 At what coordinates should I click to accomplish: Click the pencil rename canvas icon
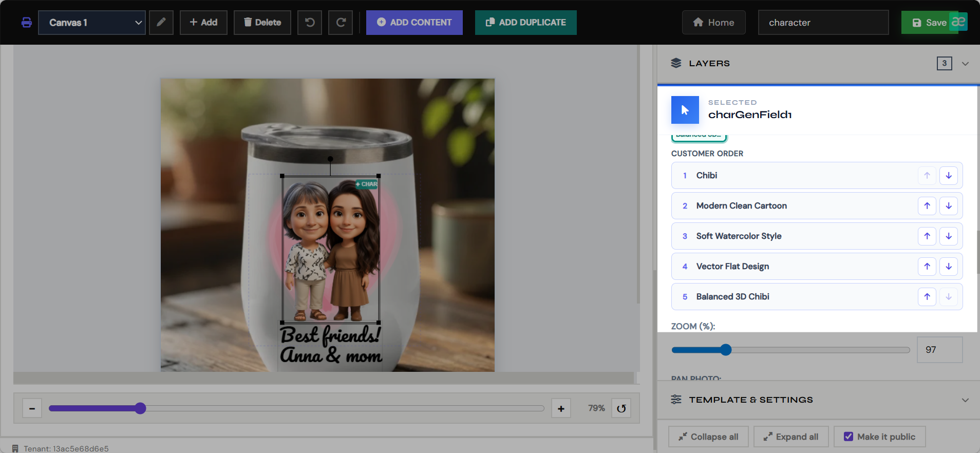point(161,23)
